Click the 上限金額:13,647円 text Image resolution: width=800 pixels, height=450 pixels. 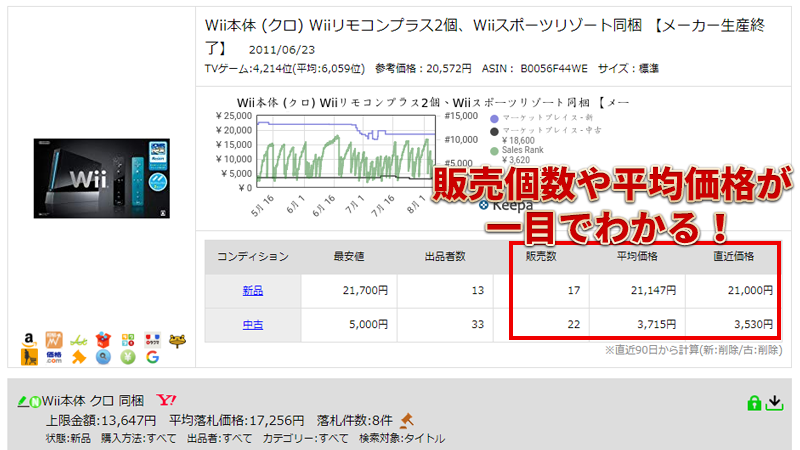pos(101,421)
